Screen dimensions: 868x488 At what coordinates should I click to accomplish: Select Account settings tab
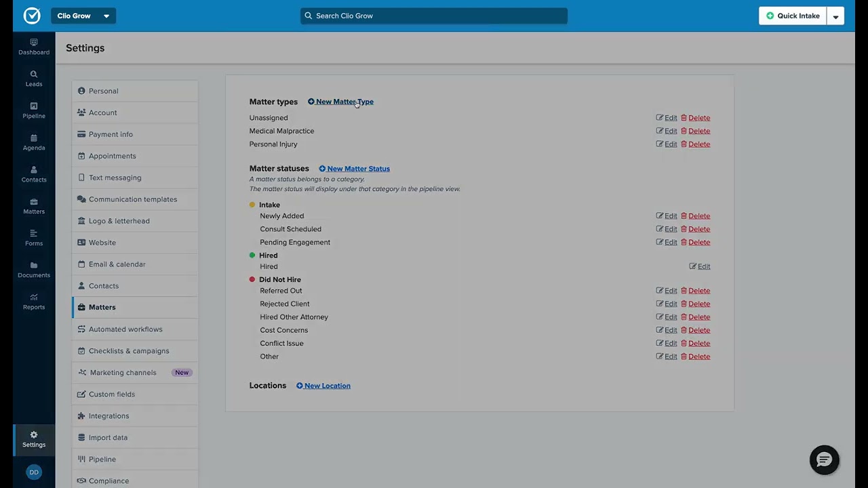tap(135, 113)
